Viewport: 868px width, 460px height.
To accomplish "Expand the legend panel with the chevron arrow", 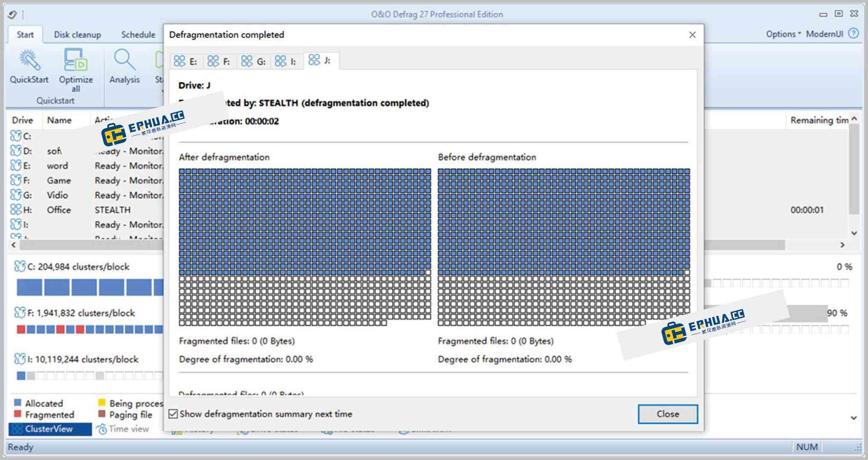I will [854, 418].
